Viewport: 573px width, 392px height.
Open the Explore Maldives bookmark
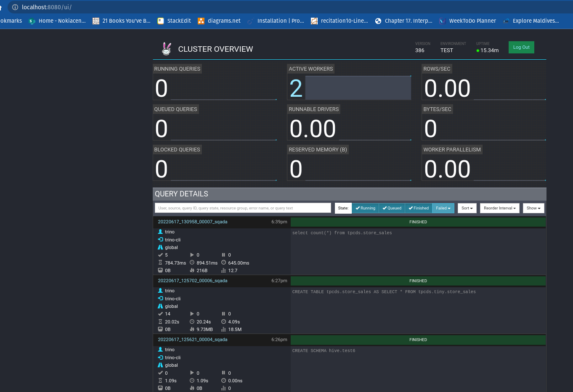click(531, 21)
